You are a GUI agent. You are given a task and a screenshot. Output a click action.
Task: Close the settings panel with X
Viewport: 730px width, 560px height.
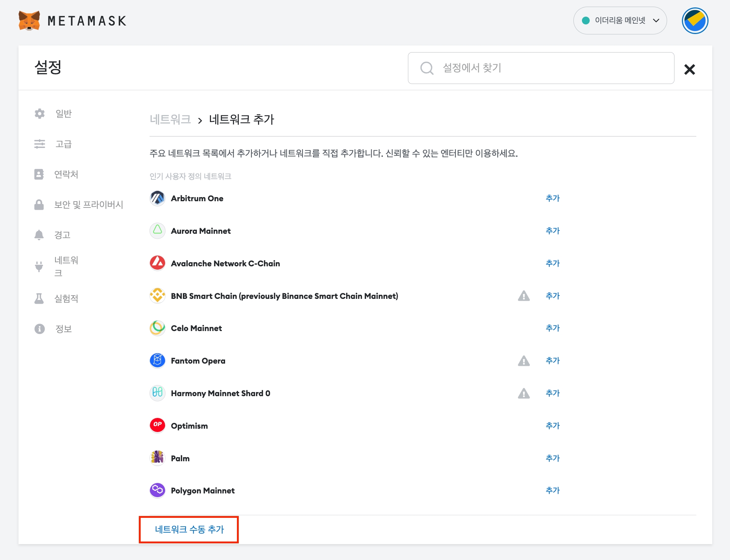click(x=689, y=69)
